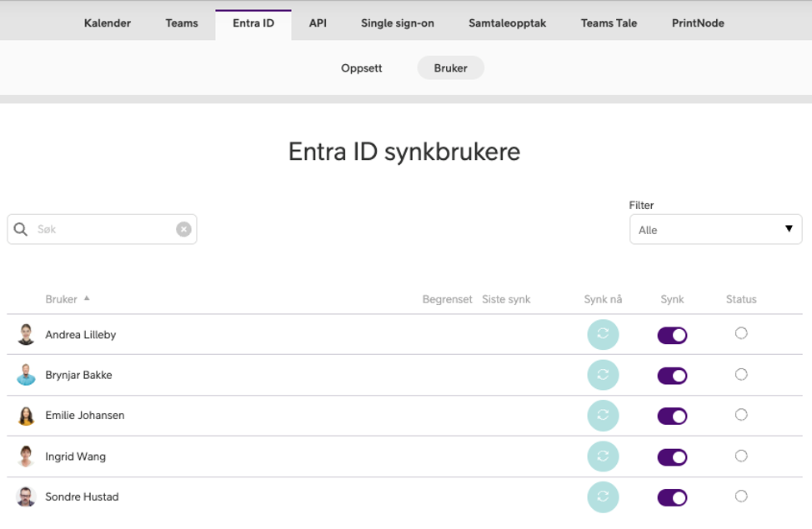Click status circle for Ingrid Wang
The height and width of the screenshot is (529, 812).
(x=741, y=456)
